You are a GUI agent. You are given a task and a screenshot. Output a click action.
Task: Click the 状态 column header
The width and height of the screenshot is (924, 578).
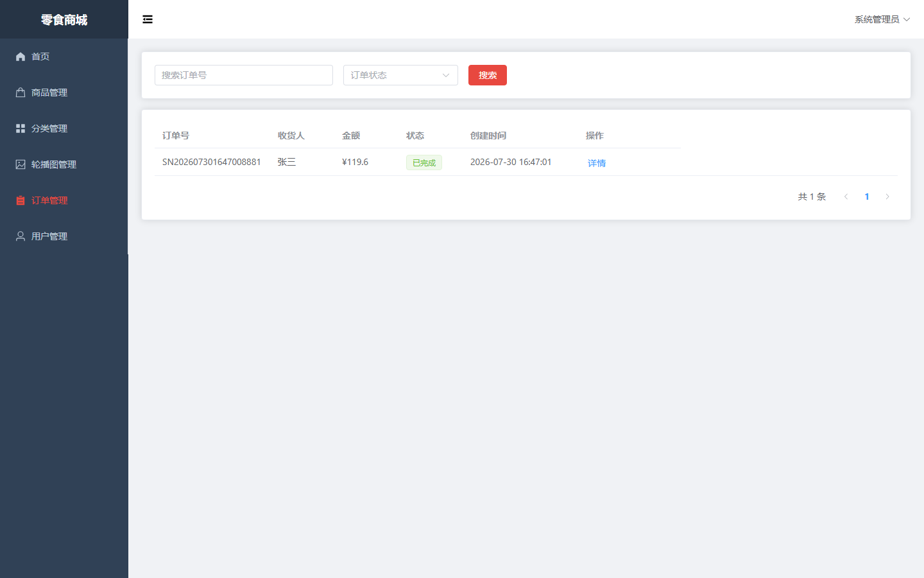pos(415,136)
